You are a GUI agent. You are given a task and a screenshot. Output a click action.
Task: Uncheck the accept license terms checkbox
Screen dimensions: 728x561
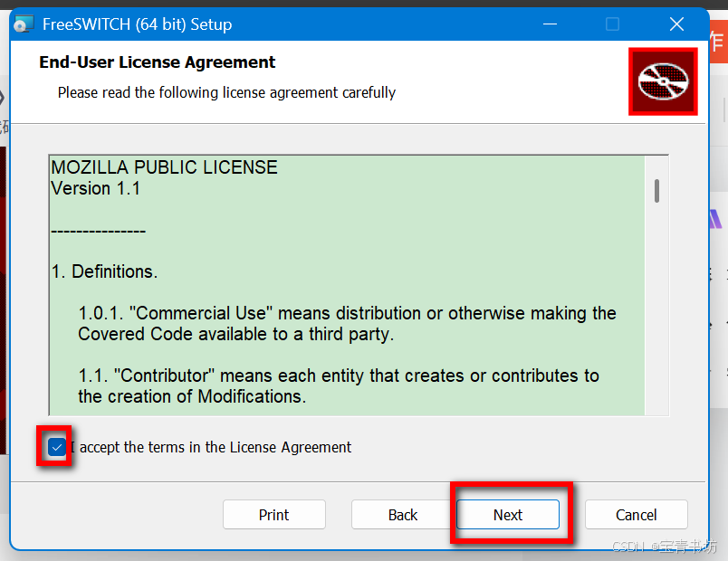(57, 447)
